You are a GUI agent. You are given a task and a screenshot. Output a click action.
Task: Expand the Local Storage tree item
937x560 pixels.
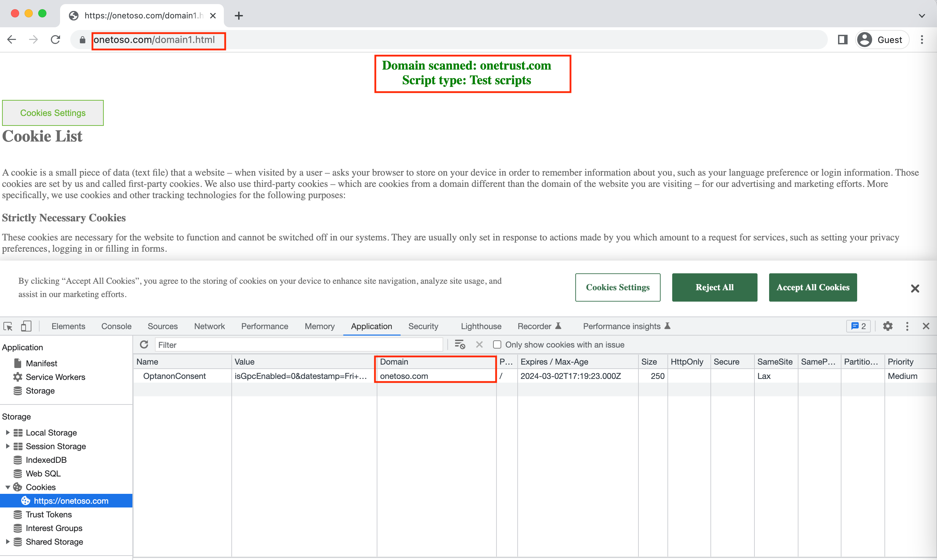pyautogui.click(x=8, y=432)
